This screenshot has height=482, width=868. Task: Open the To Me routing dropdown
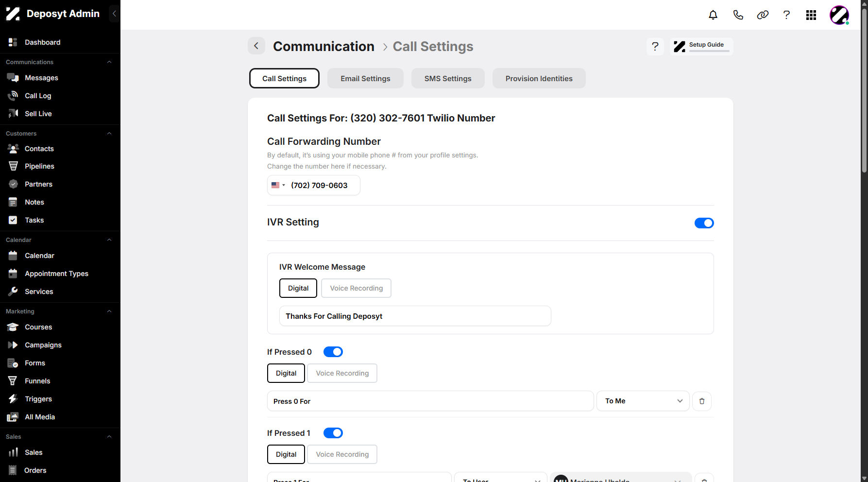(643, 401)
